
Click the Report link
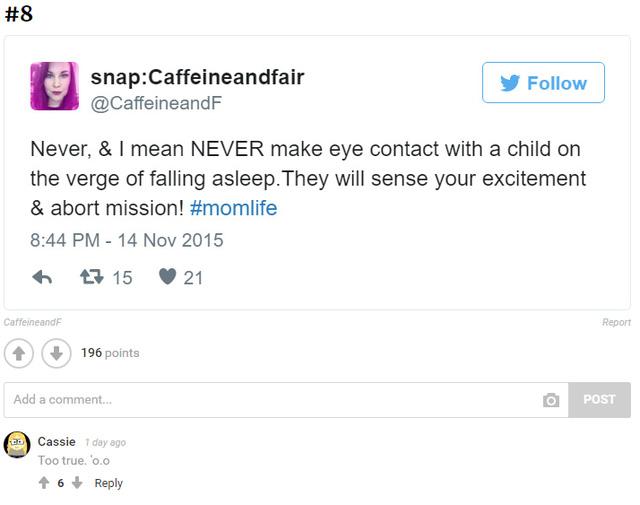[x=616, y=322]
